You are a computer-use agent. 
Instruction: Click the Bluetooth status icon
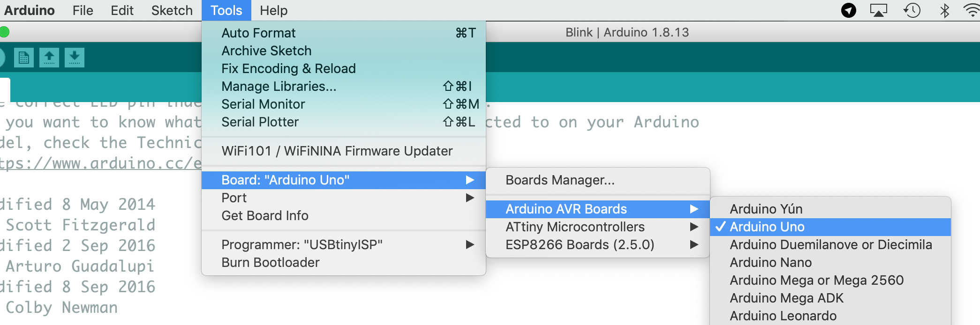click(944, 10)
